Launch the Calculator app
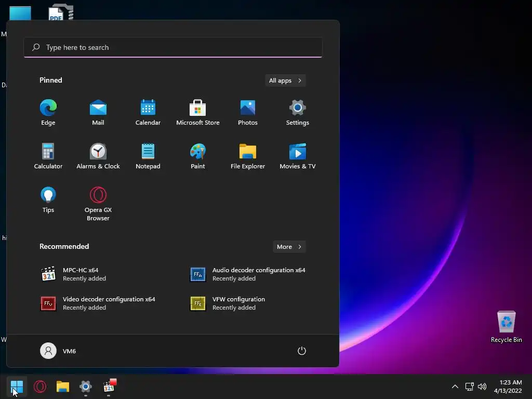The width and height of the screenshot is (532, 399). click(x=48, y=156)
